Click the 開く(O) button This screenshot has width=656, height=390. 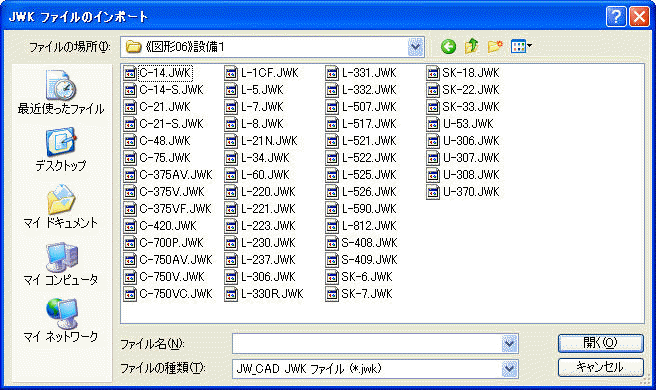point(600,343)
